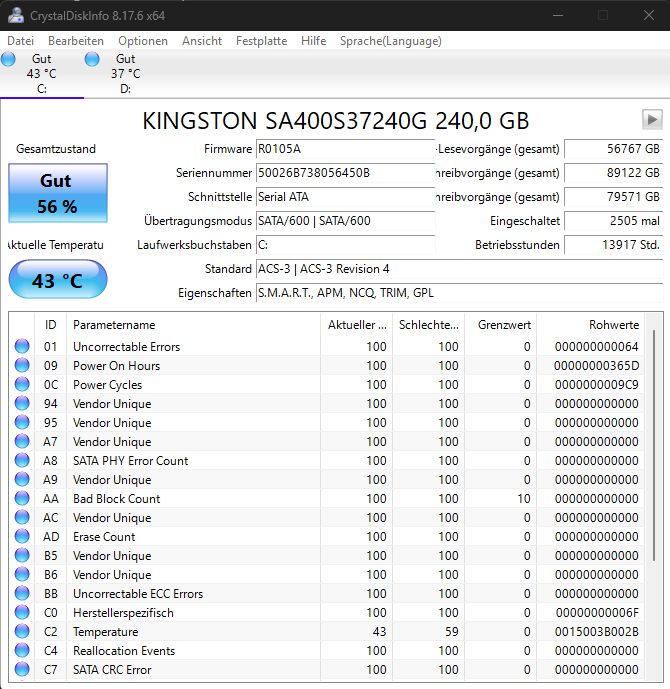Screen dimensions: 670x689
Task: Click the Eigenschaften field
Action: click(x=460, y=293)
